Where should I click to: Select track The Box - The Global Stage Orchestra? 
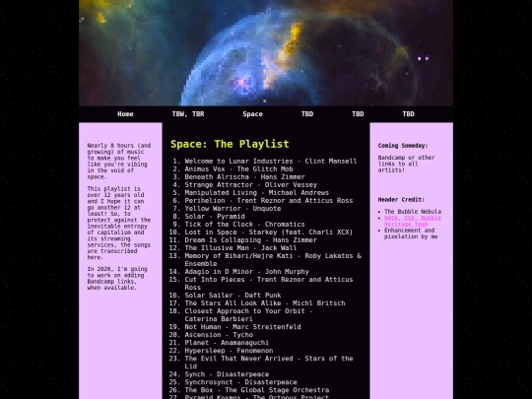coord(257,390)
